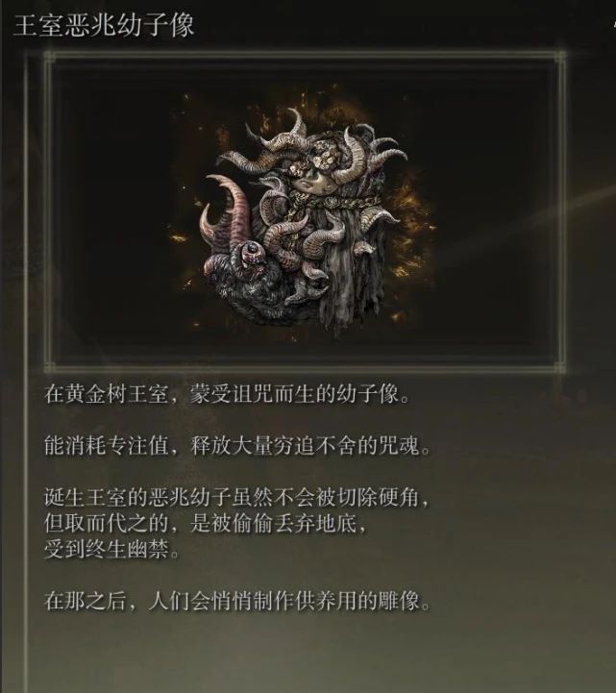Click the text 受到终生幽禁
Viewport: 616px width, 693px height.
111,550
